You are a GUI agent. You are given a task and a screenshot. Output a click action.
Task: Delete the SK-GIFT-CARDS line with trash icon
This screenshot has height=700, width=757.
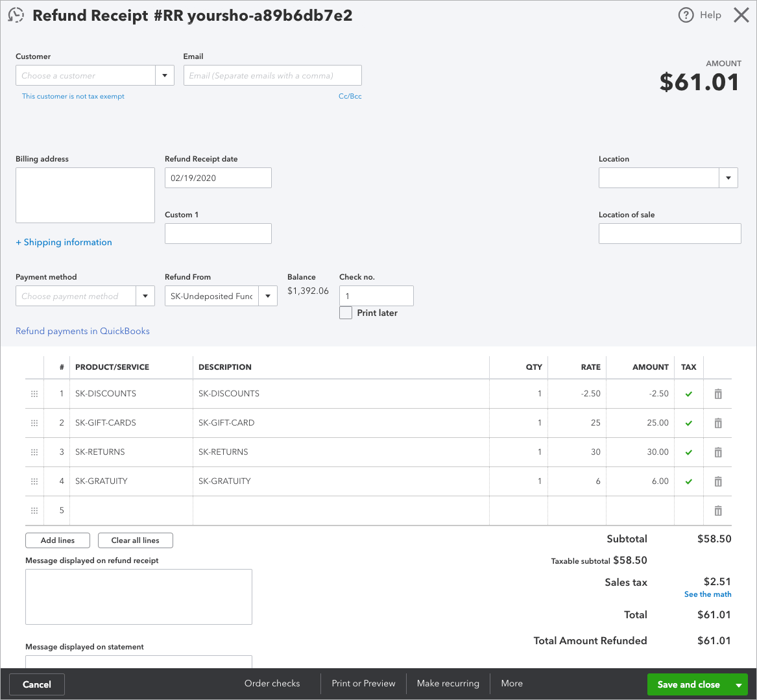click(718, 423)
